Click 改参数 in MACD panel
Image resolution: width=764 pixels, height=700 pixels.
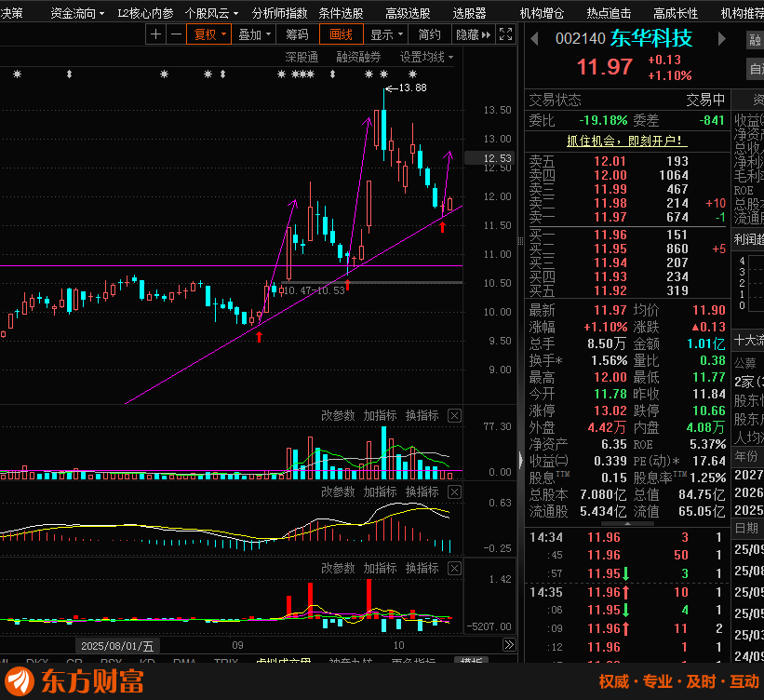338,492
